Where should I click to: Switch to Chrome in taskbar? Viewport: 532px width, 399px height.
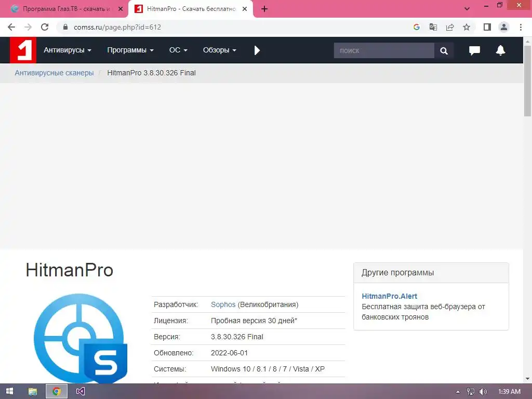click(57, 392)
